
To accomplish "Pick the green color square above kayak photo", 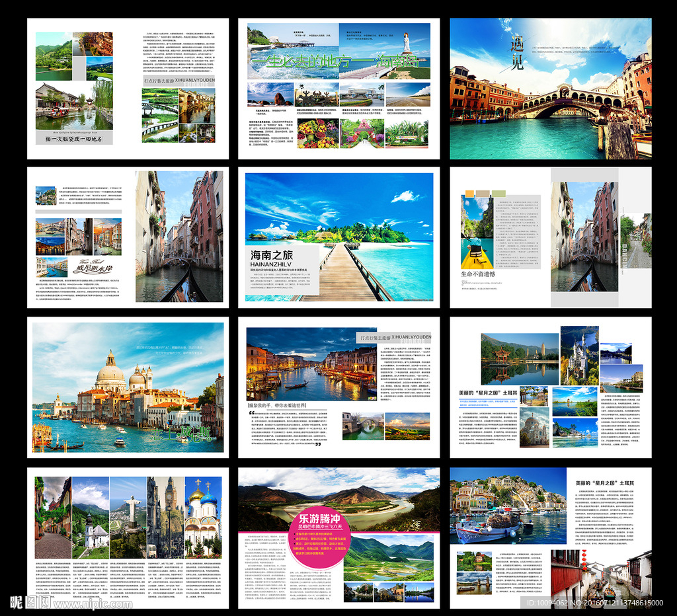I will [x=499, y=194].
